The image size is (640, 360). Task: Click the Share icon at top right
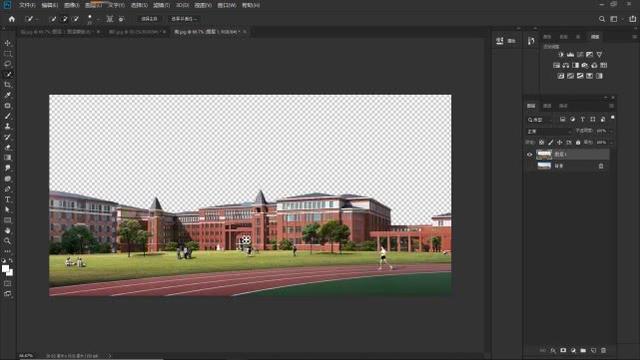(x=632, y=19)
